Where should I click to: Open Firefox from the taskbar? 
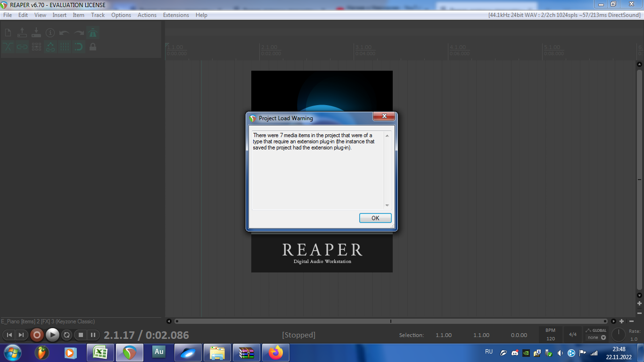[x=276, y=353]
